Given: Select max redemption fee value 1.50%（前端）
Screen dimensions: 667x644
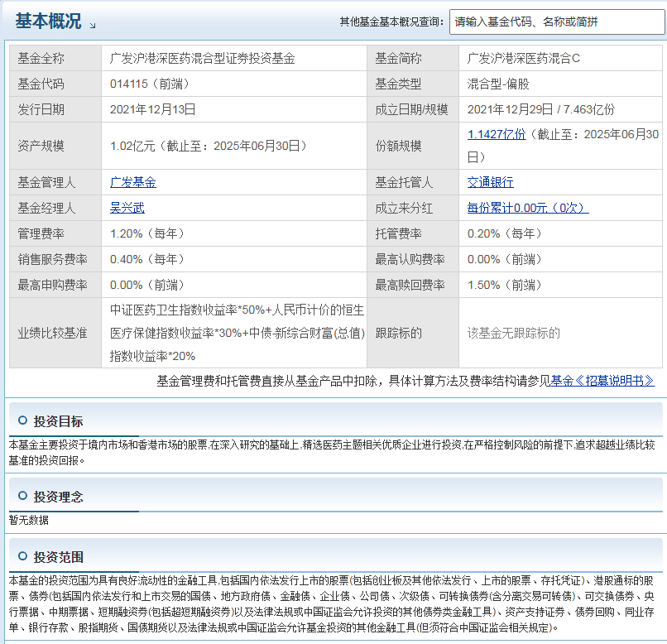Looking at the screenshot, I should click(504, 285).
